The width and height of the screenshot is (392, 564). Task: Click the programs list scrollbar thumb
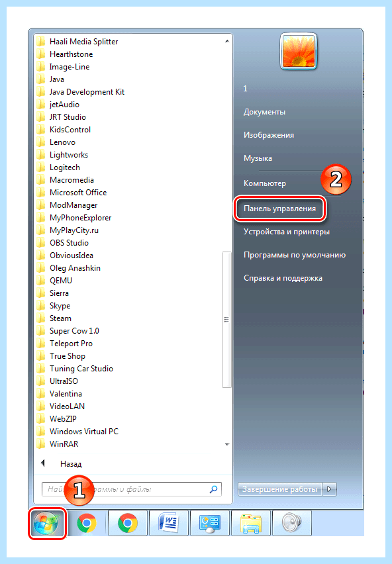pos(226,320)
